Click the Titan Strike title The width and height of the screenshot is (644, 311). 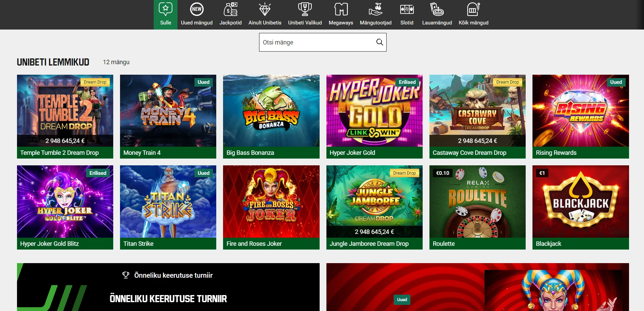point(138,244)
